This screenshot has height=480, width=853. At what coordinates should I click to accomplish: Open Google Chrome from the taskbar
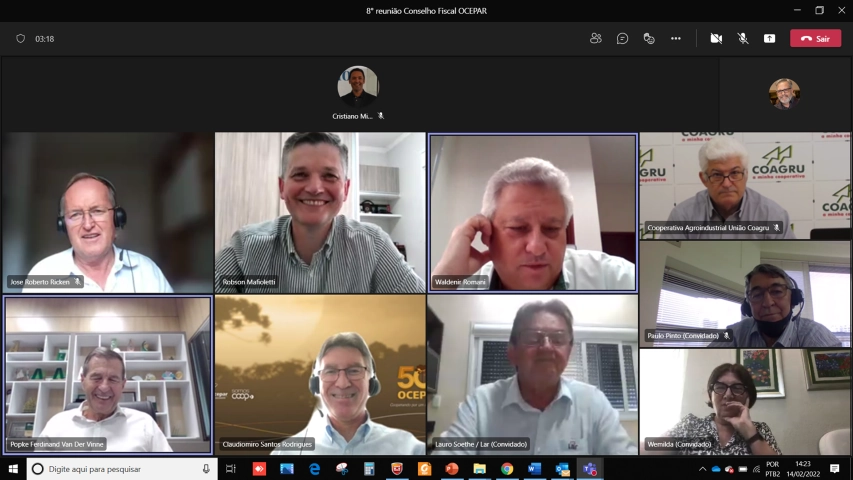tap(507, 469)
